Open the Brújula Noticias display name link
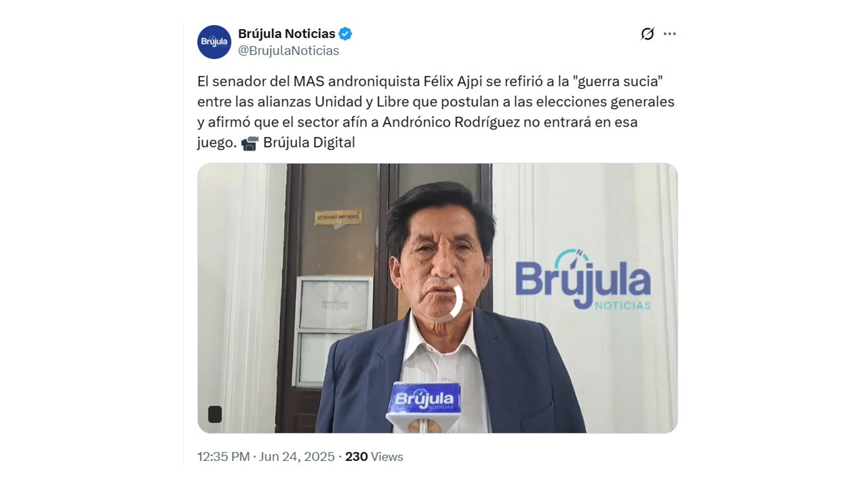The height and width of the screenshot is (488, 868). [287, 34]
